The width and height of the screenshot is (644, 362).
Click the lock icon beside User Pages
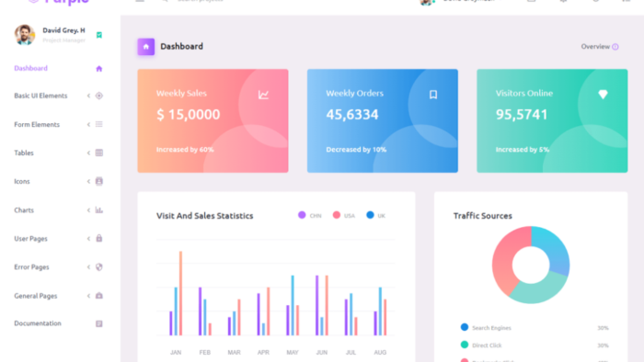pos(99,238)
